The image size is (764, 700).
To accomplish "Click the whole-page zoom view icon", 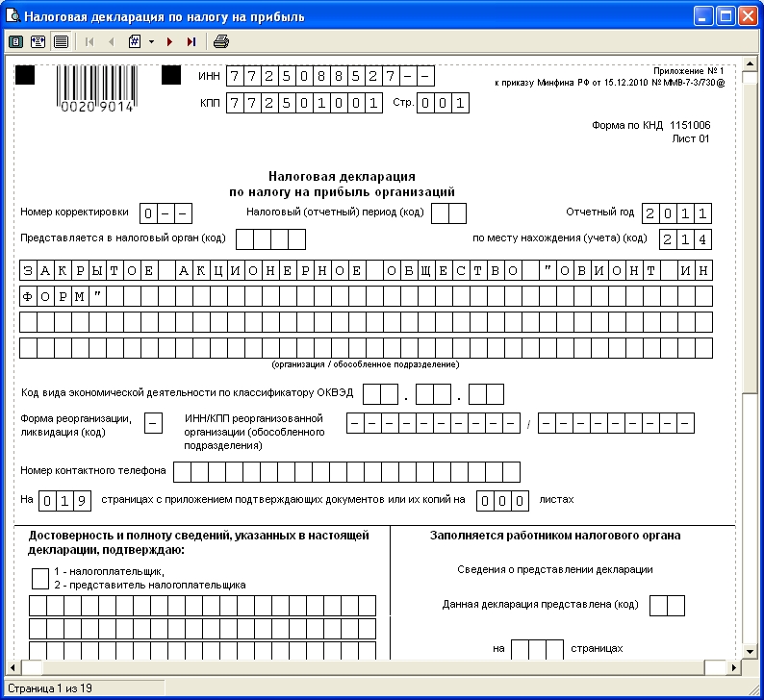I will tap(15, 42).
